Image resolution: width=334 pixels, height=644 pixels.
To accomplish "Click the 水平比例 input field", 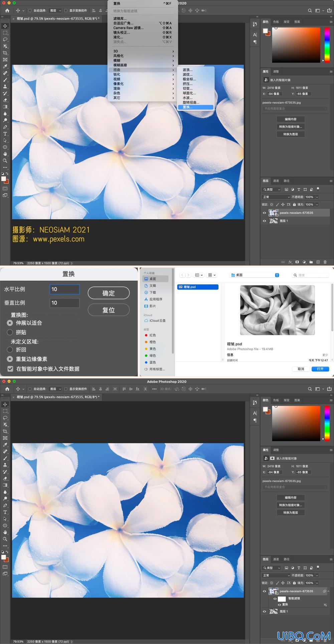I will click(x=64, y=289).
